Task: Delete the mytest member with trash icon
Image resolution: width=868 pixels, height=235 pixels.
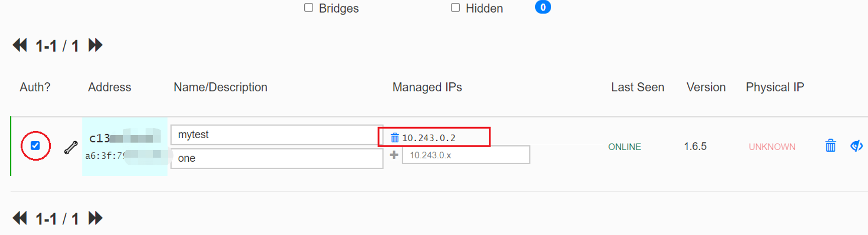Action: point(830,146)
